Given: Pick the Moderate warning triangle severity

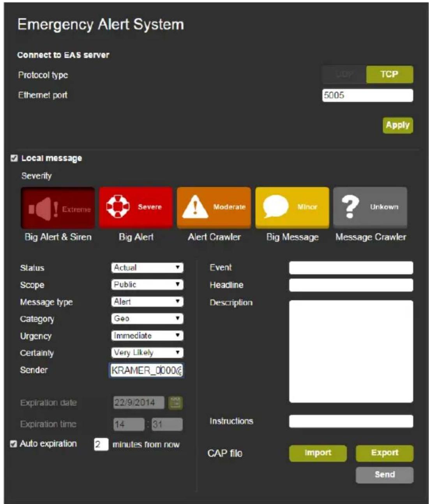Looking at the screenshot, I should point(214,207).
